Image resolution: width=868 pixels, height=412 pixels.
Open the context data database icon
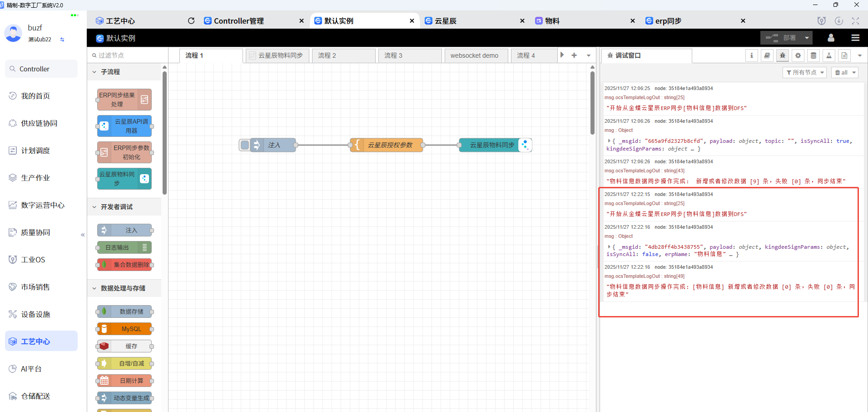[813, 55]
